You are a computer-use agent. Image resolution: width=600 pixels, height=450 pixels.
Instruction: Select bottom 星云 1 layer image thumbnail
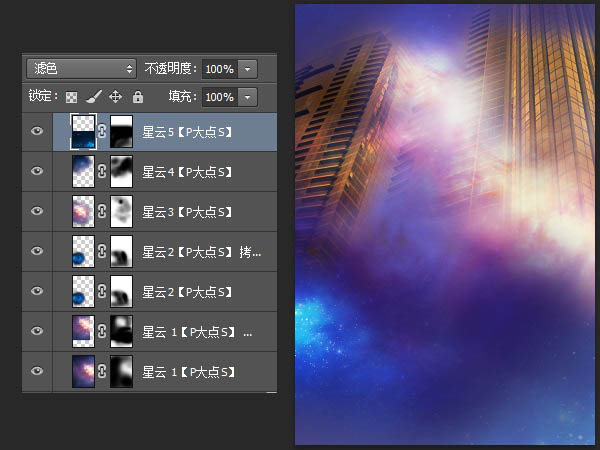click(x=83, y=371)
